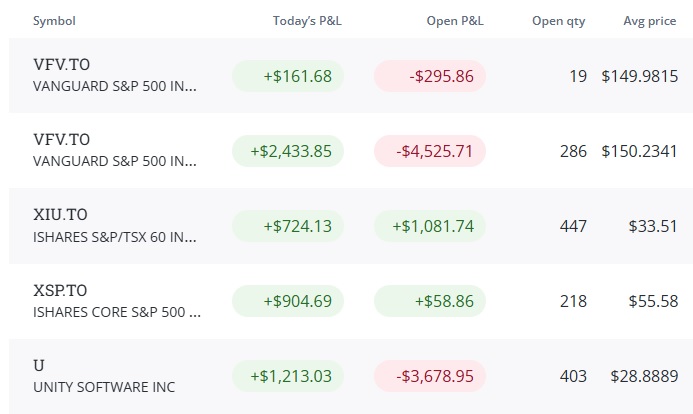Viewport: 693px width, 414px height.
Task: Click the +$161.68 Today's P&L badge
Action: click(288, 76)
